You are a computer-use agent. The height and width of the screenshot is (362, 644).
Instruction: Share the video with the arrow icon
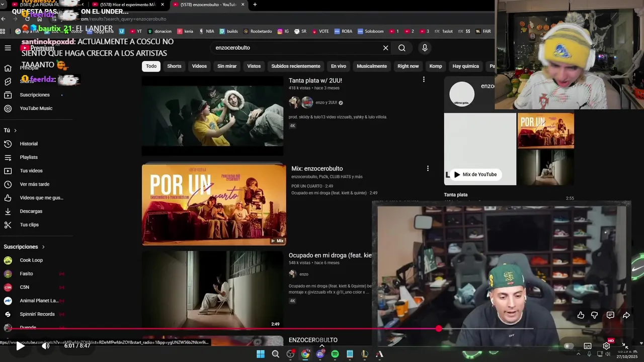click(x=626, y=315)
